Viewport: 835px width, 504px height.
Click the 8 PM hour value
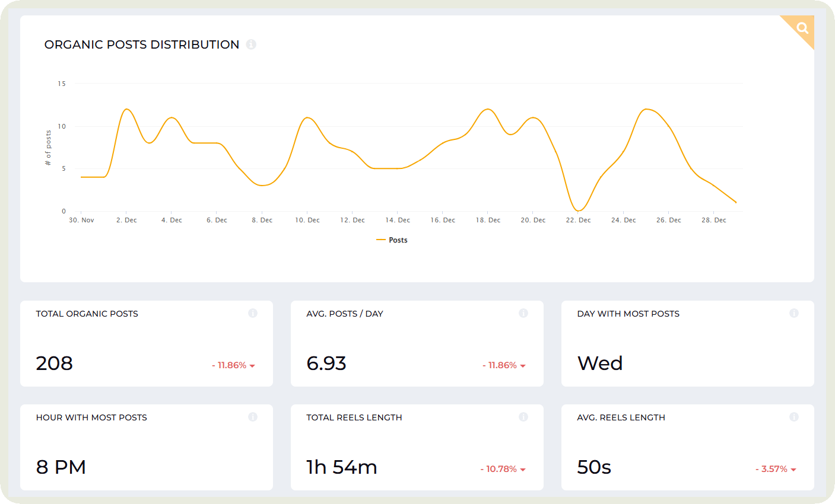[62, 467]
